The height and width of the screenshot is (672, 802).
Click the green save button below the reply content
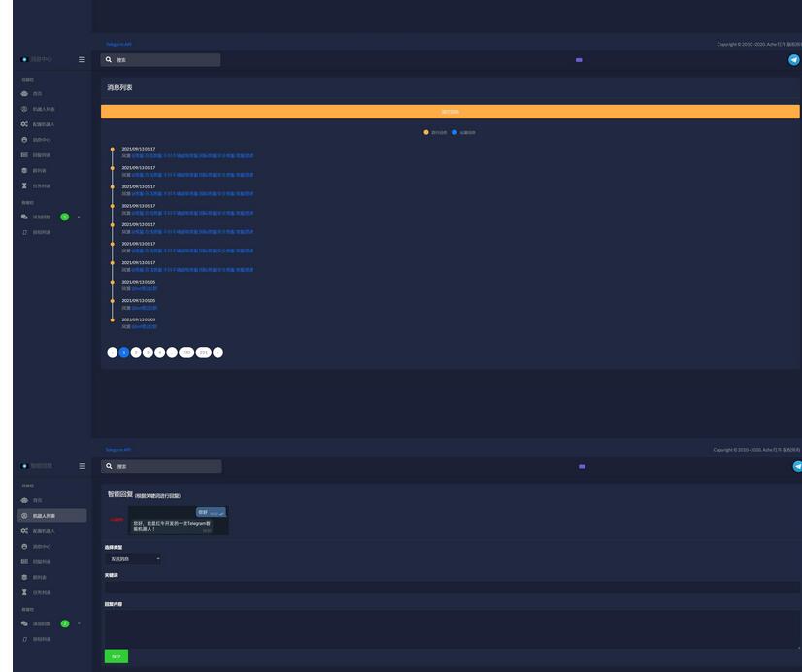click(116, 656)
